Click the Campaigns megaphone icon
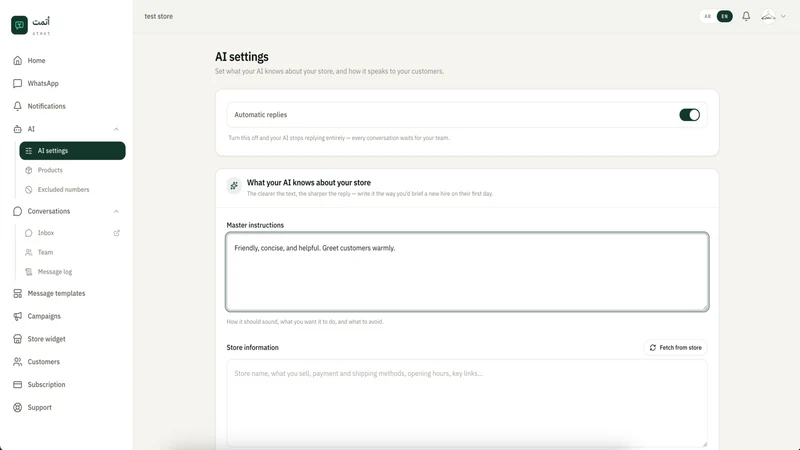 click(x=17, y=316)
